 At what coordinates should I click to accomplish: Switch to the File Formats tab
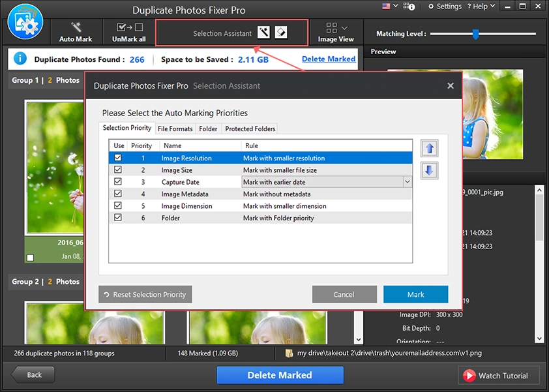(x=175, y=128)
